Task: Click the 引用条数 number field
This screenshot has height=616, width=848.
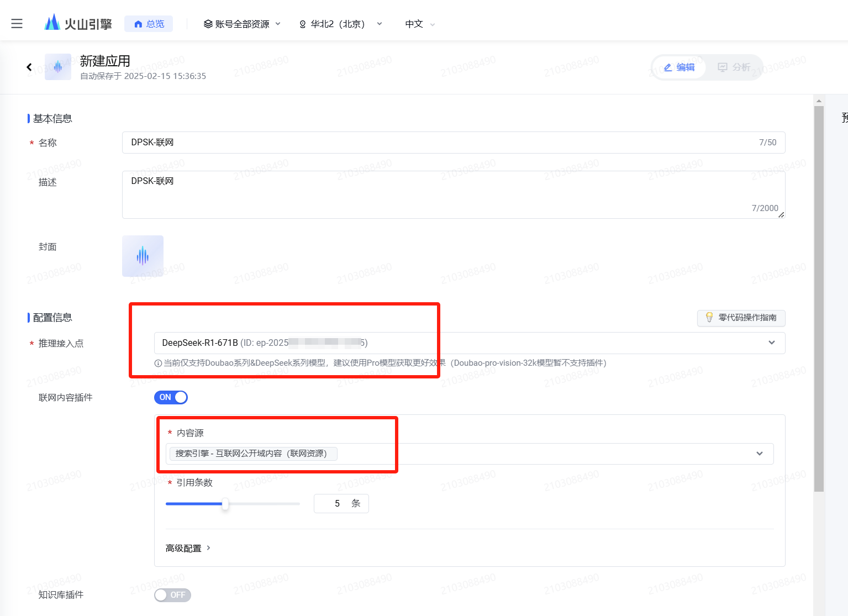Action: (341, 503)
